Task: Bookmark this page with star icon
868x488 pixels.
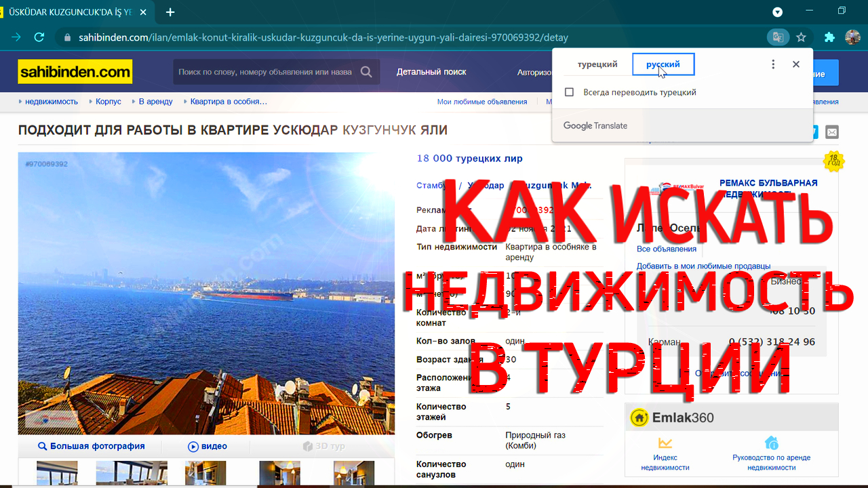Action: click(x=801, y=37)
